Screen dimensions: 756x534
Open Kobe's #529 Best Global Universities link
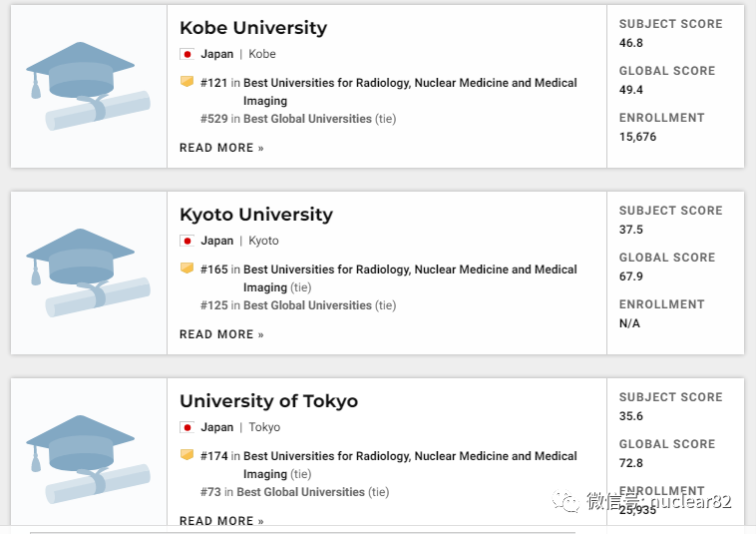[307, 119]
